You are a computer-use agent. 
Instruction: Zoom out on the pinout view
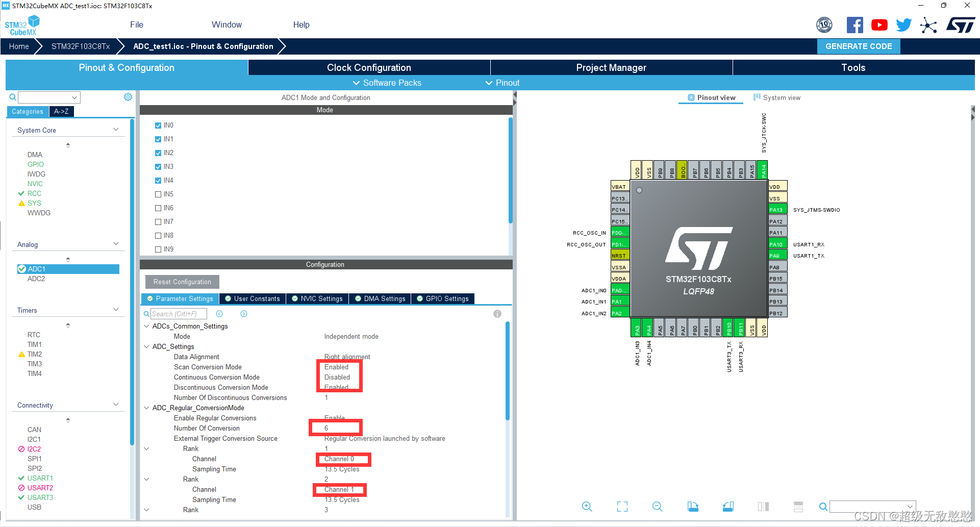click(658, 507)
